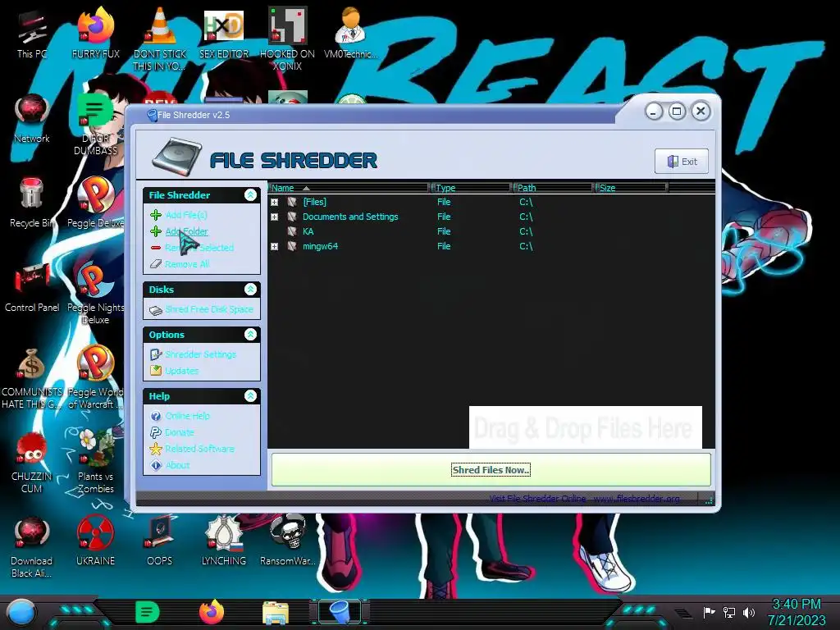Open the Recycle Bin desktop icon

tap(32, 203)
